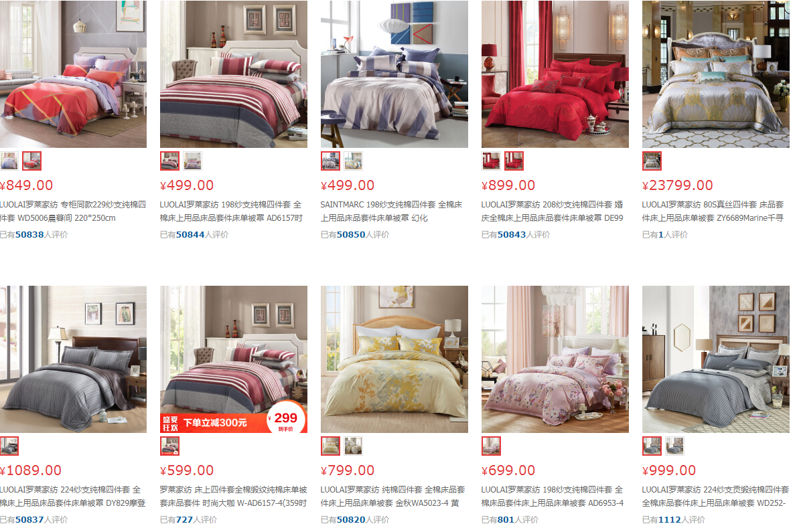Open LUOLAI 80S真丝四件套 product title
Viewport: 795px width, 532px height.
click(713, 211)
